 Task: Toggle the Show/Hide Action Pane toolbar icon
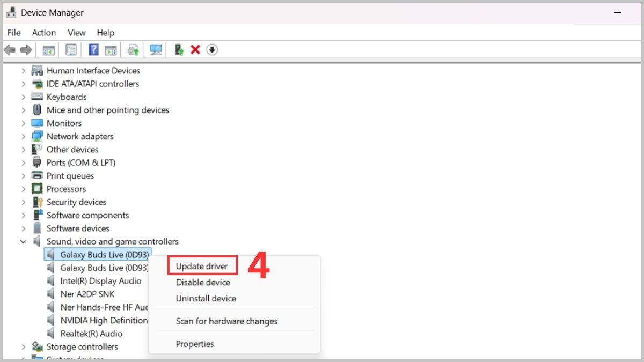coord(111,50)
